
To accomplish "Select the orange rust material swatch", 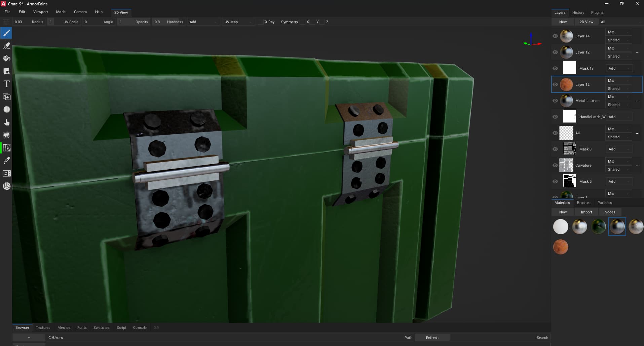I will coord(561,247).
